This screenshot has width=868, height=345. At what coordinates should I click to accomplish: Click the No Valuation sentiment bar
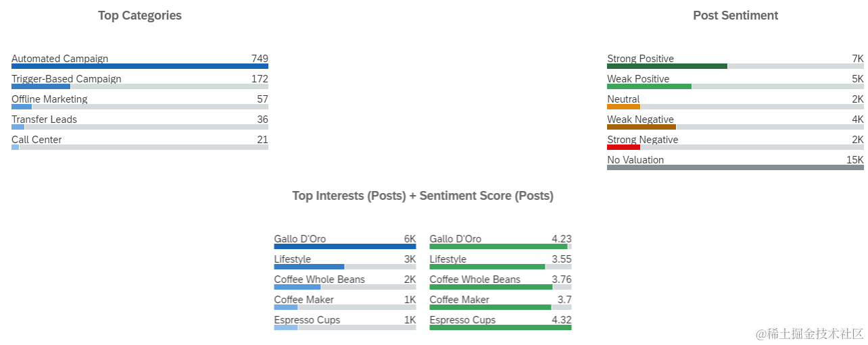click(x=736, y=163)
